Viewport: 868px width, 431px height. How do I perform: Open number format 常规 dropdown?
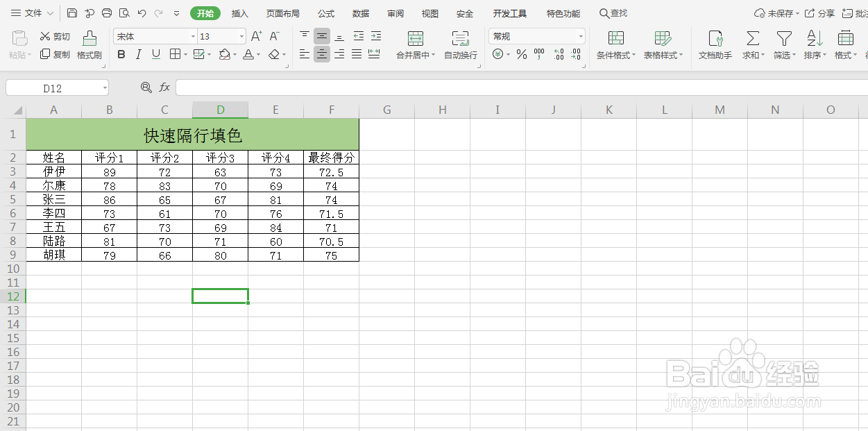(581, 37)
